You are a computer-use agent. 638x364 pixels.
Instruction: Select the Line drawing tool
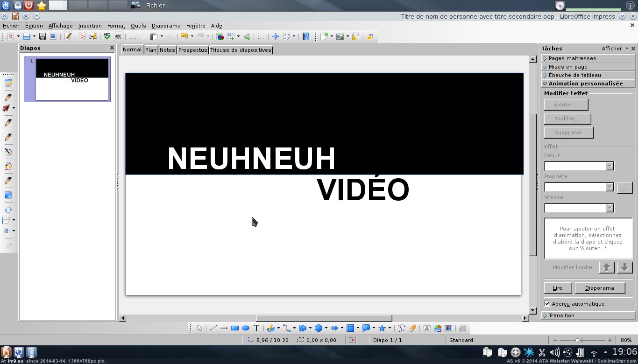pos(213,328)
